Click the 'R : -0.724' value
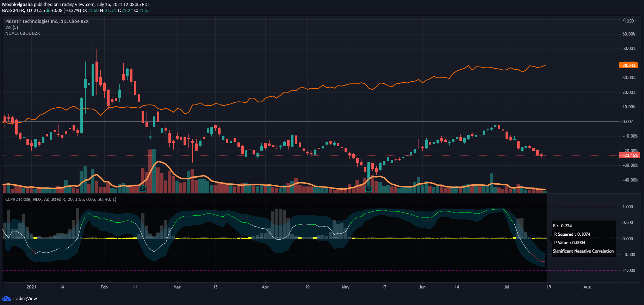The image size is (644, 305). (562, 226)
